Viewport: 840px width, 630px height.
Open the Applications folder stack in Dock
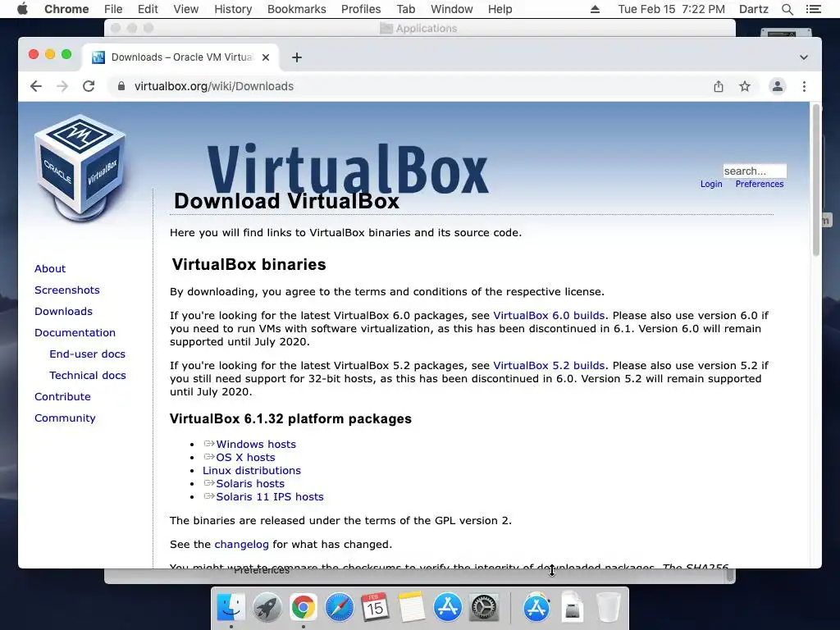coord(536,607)
